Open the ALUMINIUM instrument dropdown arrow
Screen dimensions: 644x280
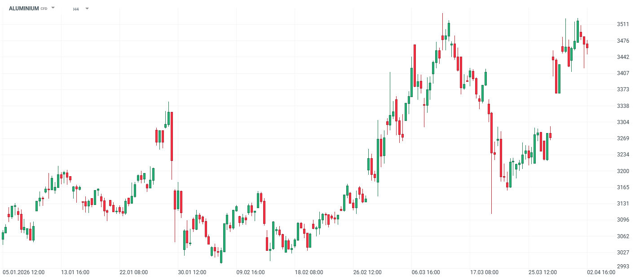click(53, 8)
